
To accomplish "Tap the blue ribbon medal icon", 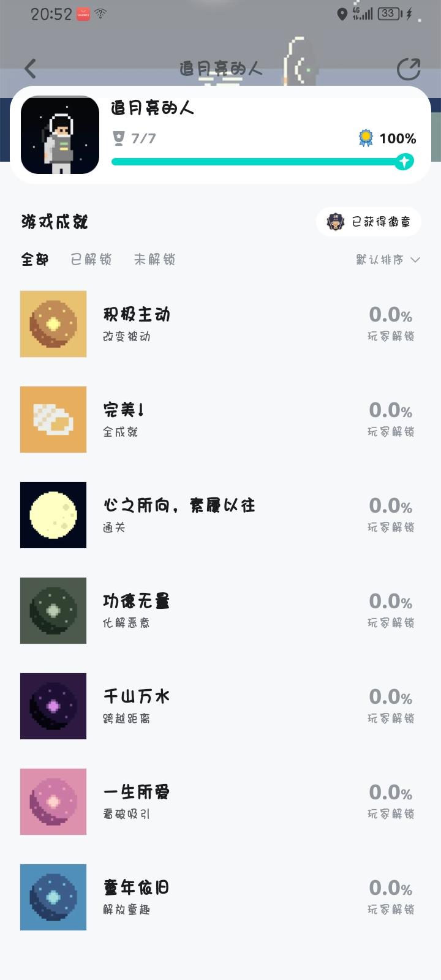I will click(x=366, y=138).
